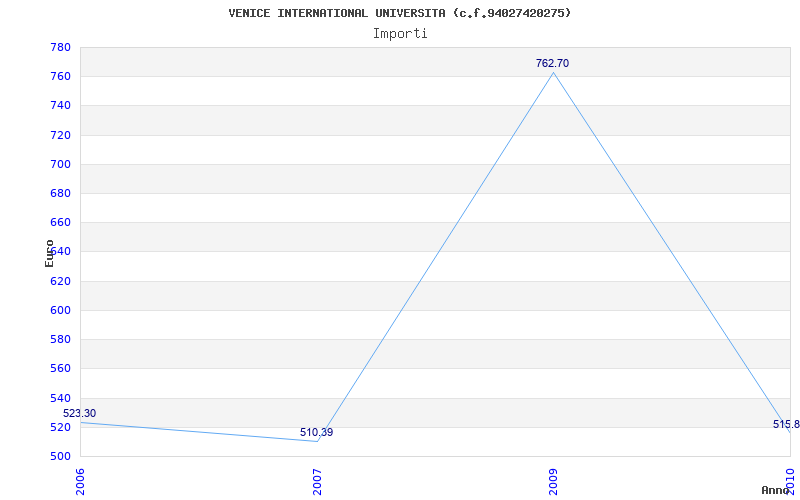Click the Importi subtitle
The height and width of the screenshot is (500, 800).
[x=400, y=34]
